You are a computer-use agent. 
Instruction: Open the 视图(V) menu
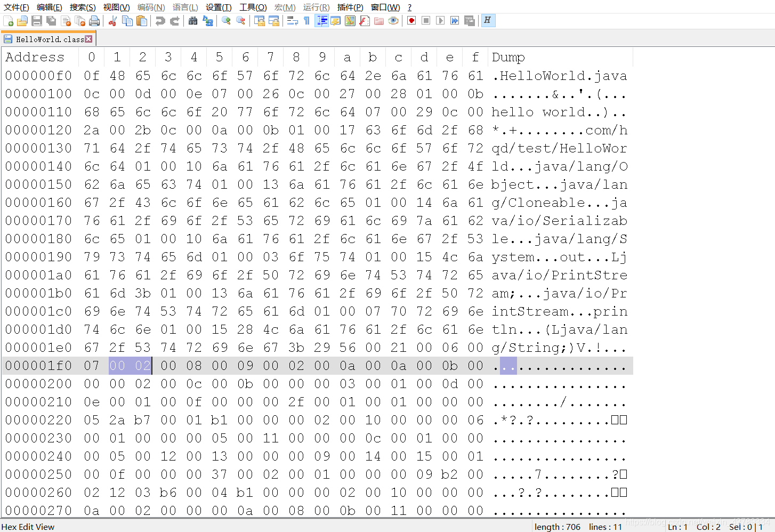[116, 7]
